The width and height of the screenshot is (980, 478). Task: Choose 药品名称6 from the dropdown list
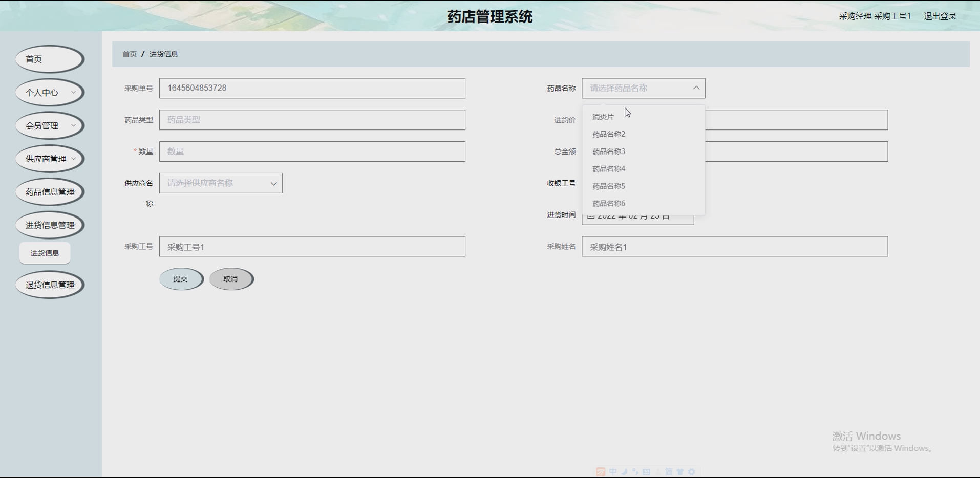pos(643,204)
